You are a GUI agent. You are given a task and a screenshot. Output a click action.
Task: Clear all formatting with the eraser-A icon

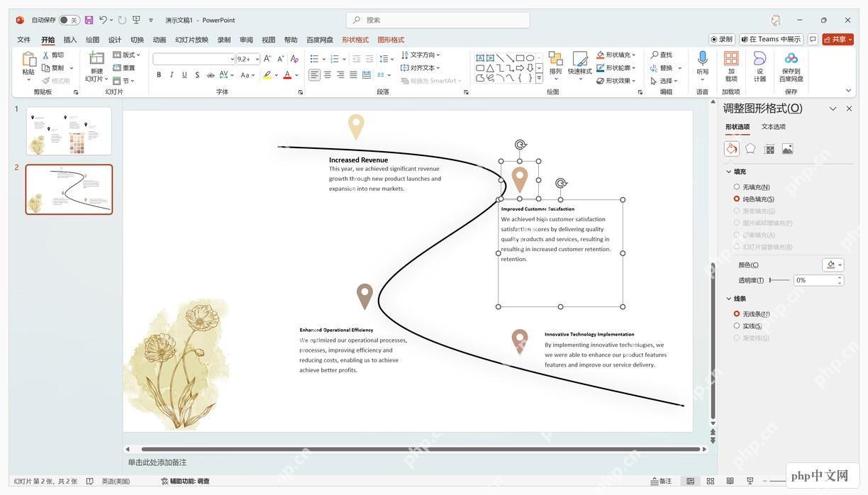coord(294,59)
